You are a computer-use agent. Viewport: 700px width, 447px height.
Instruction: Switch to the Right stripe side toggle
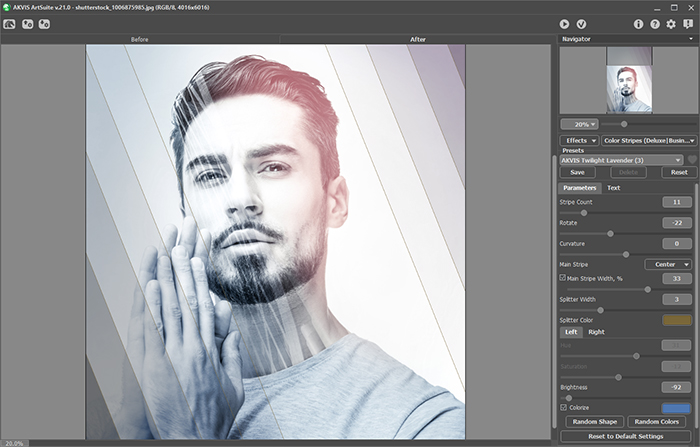coord(596,331)
